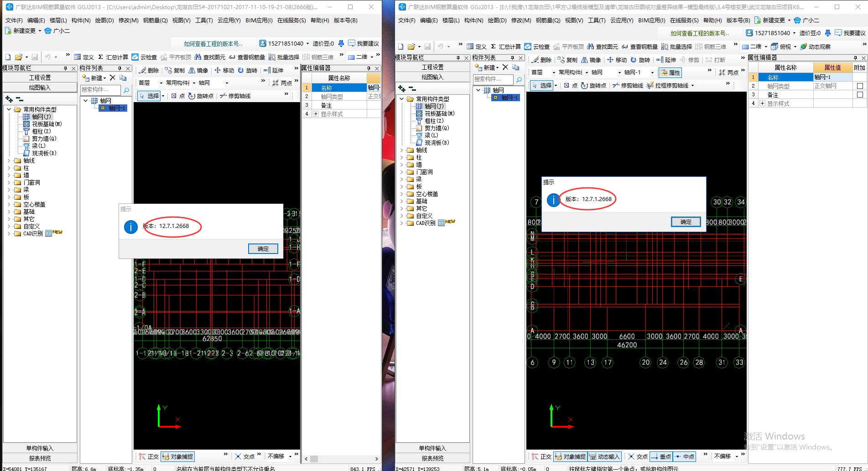Select 拉框修剪轴线 tool in right window
The height and width of the screenshot is (471, 868).
pyautogui.click(x=668, y=85)
